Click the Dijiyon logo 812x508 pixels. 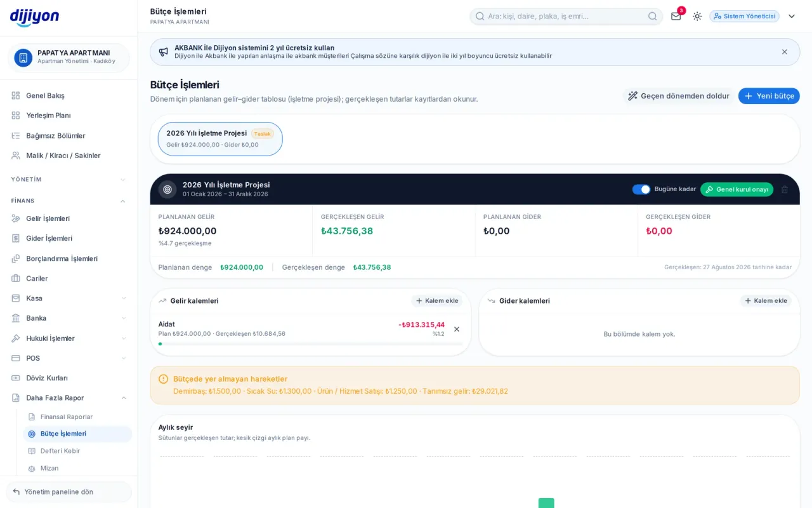tap(35, 17)
